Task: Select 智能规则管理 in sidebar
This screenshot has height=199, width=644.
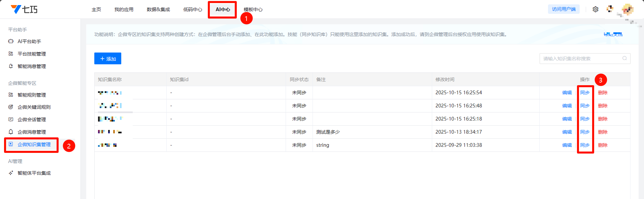Action: (x=32, y=95)
